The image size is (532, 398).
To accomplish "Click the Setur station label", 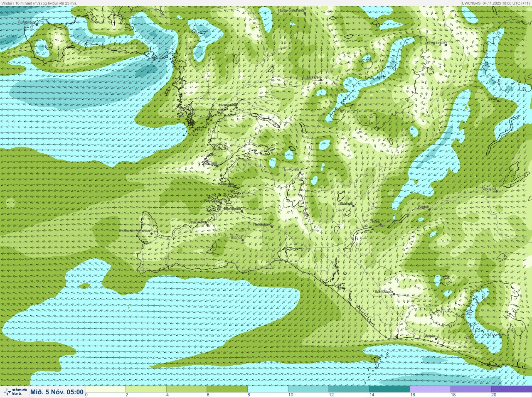I will 492,98.
